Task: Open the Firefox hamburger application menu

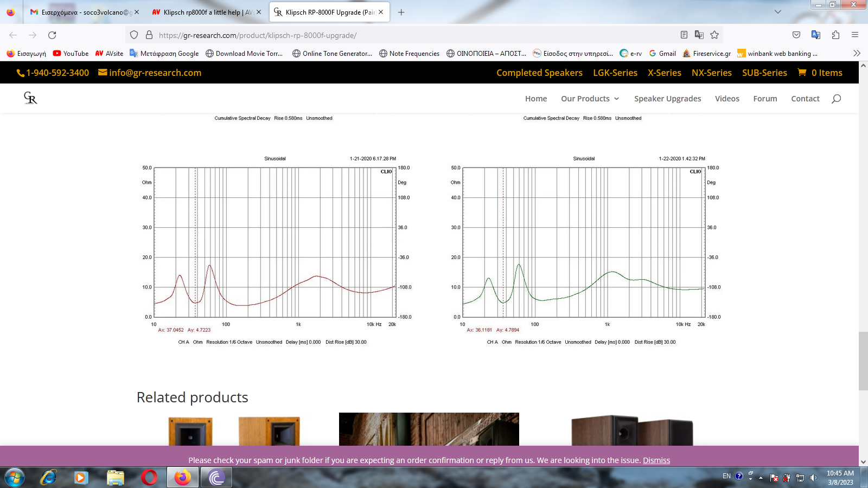Action: 855,35
